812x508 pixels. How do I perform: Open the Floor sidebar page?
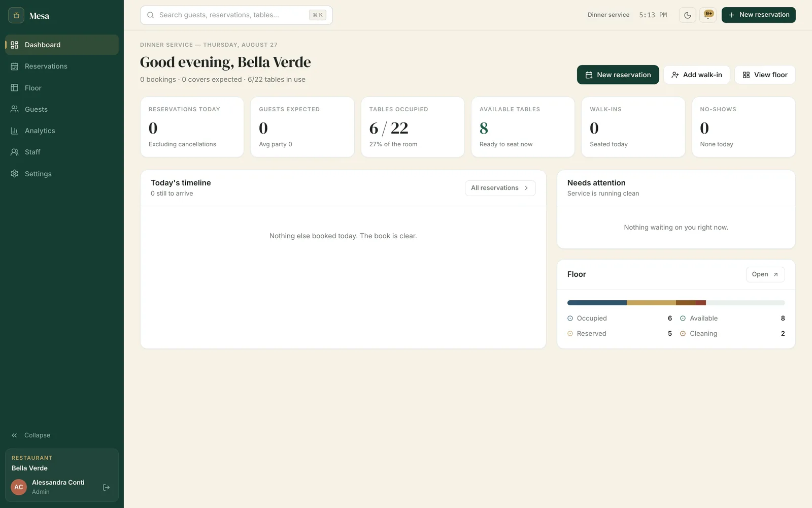coord(62,88)
